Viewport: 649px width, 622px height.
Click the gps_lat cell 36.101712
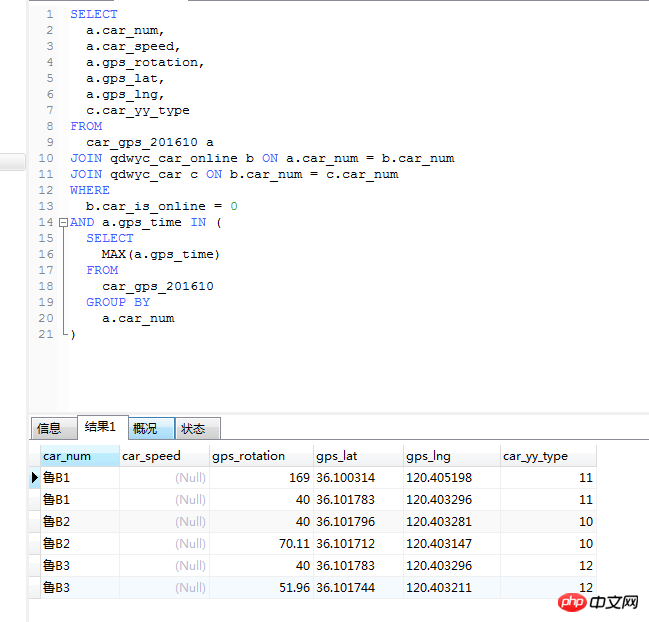pyautogui.click(x=358, y=543)
